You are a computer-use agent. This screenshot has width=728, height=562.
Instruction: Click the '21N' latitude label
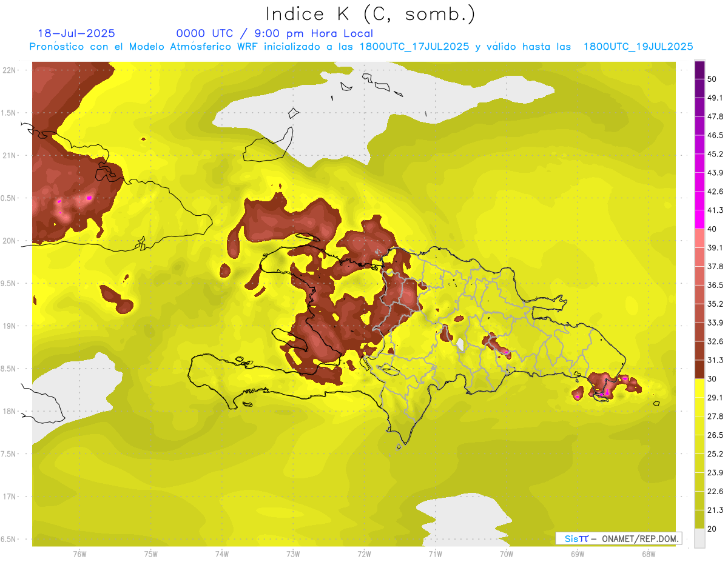tap(9, 155)
